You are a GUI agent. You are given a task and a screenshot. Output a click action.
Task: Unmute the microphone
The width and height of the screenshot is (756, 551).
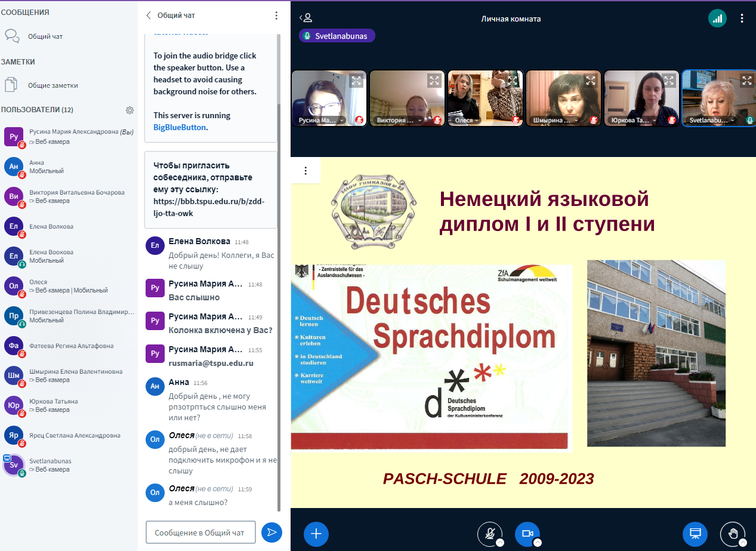pos(490,534)
